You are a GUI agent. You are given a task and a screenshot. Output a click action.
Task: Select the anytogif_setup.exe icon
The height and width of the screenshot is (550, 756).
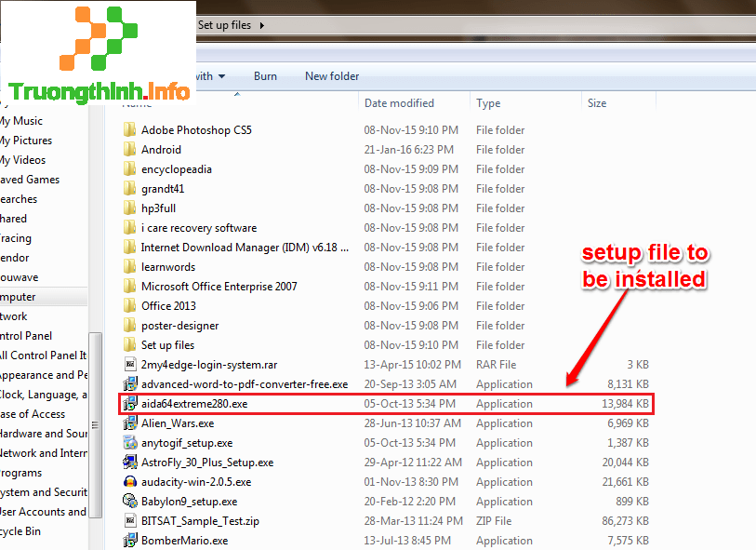[x=129, y=442]
